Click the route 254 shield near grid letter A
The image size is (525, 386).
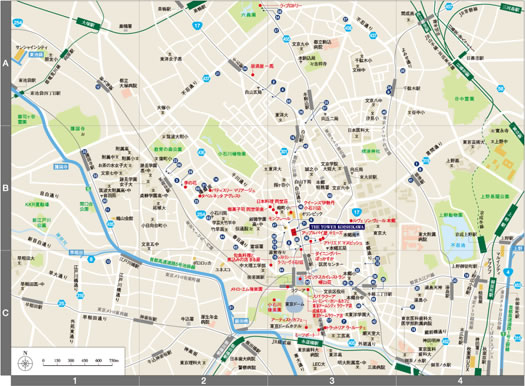click(17, 23)
